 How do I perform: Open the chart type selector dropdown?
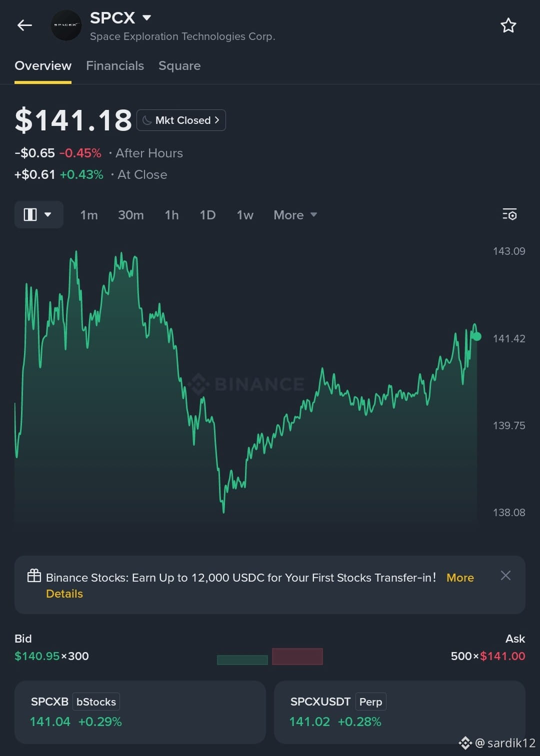pos(38,215)
